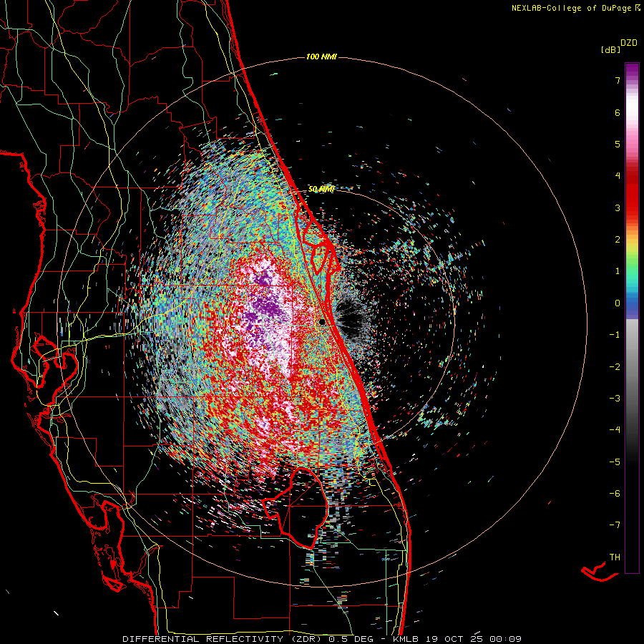The height and width of the screenshot is (644, 644).
Task: Click the 0 dB blue legend swatch
Action: coord(632,303)
